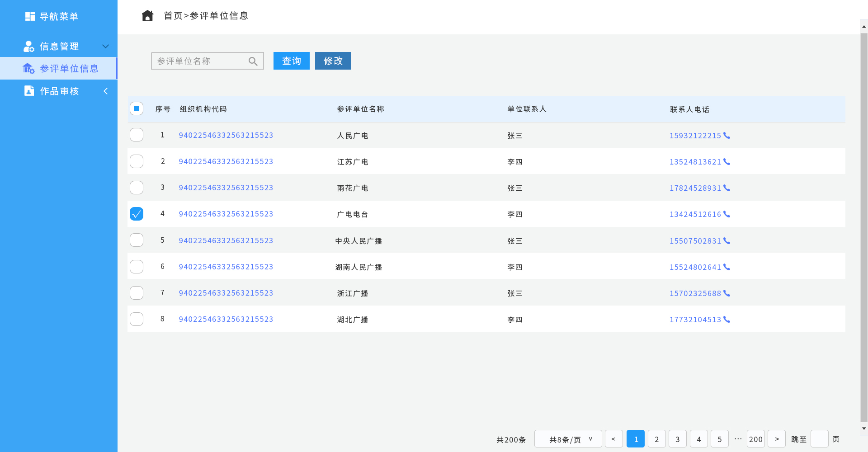
Task: Click the vertical scrollbar down arrow
Action: tap(864, 428)
